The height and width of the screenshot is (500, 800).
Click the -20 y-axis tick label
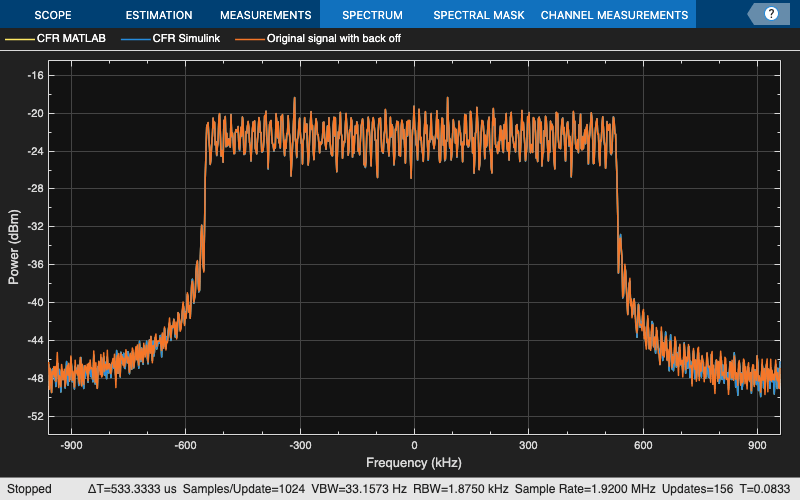(x=35, y=113)
